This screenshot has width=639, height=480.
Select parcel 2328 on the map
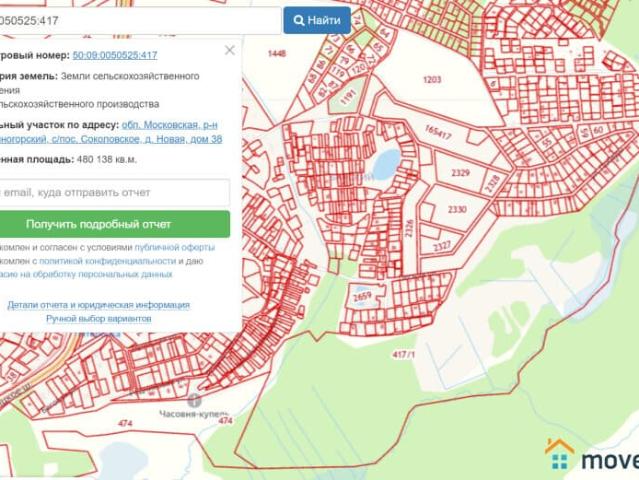[492, 184]
